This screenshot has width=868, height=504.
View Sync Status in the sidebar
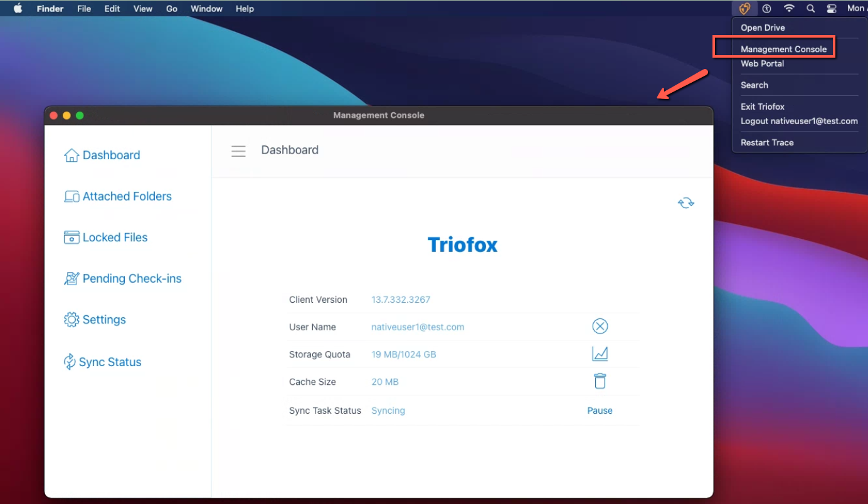pyautogui.click(x=103, y=362)
